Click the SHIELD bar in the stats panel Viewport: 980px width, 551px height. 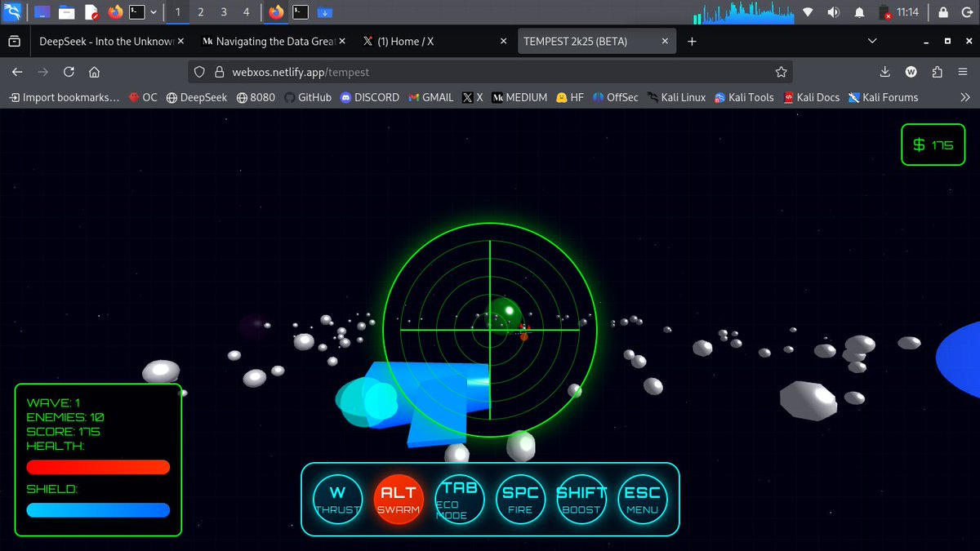98,509
